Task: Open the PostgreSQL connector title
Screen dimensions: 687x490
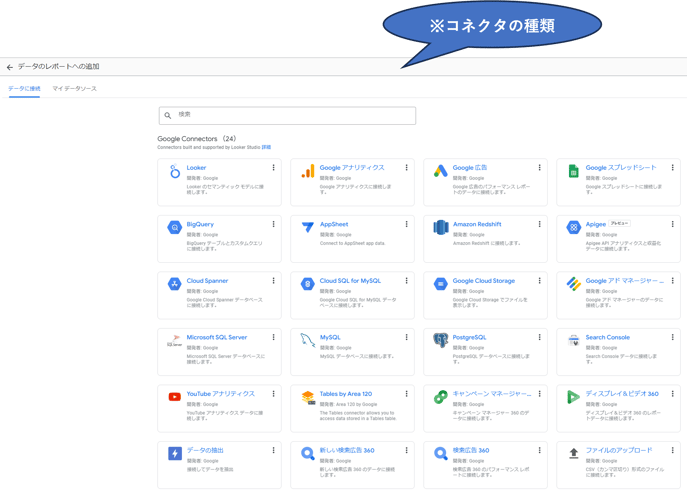Action: point(469,337)
